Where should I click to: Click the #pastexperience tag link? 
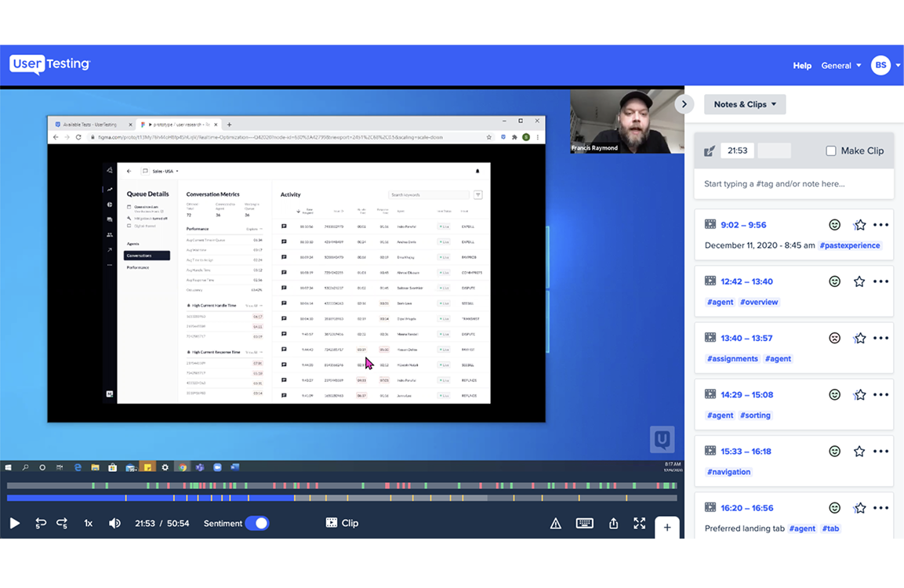point(850,245)
